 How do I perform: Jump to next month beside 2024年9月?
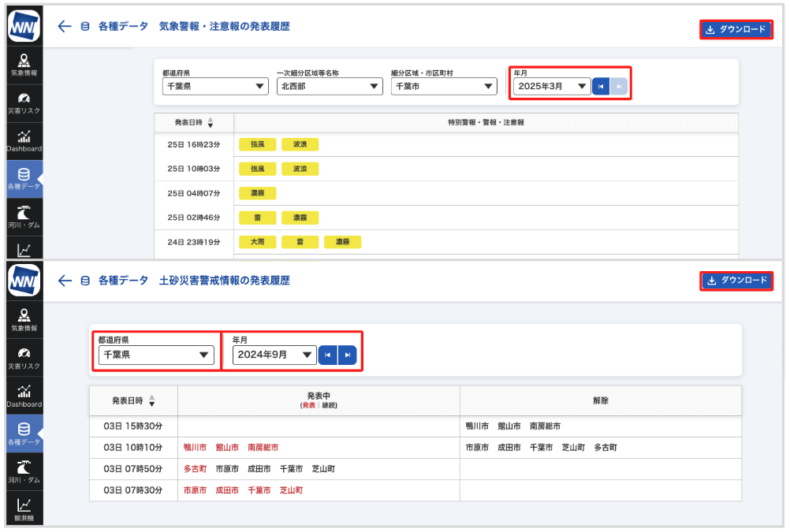[347, 355]
